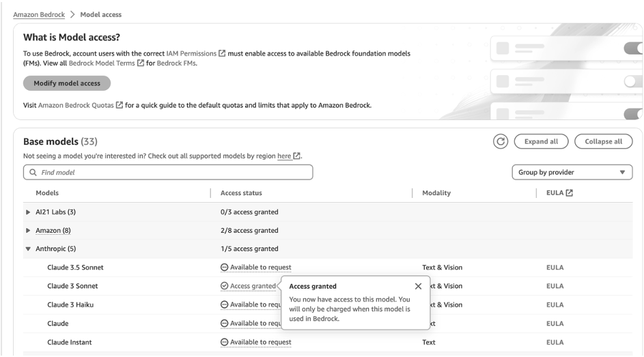The image size is (644, 357).
Task: Click the Modify model access button
Action: pos(67,83)
